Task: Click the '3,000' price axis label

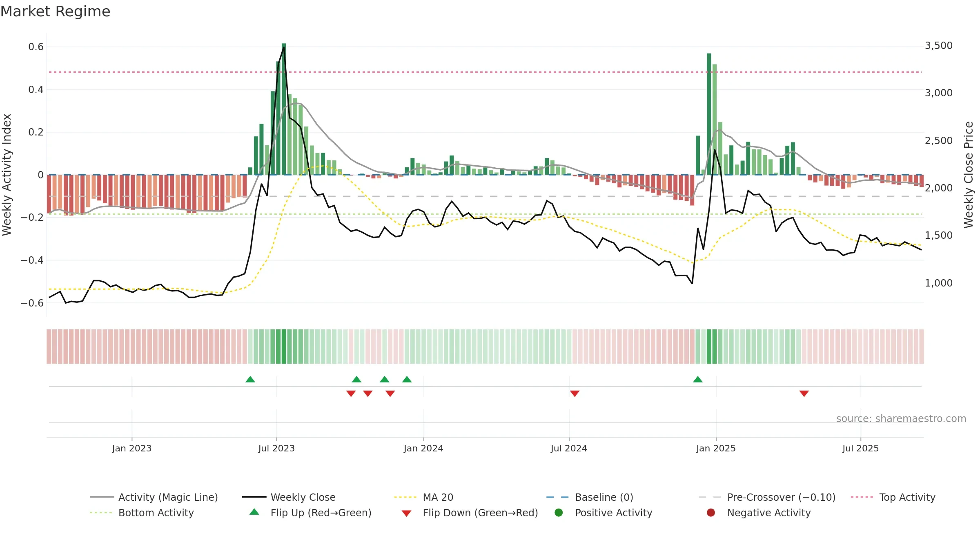Action: (x=939, y=93)
